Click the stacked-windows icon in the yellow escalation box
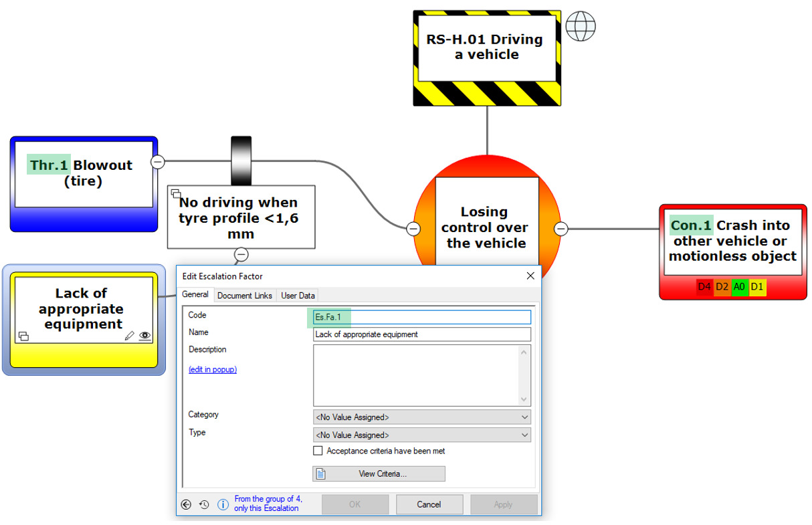This screenshot has width=812, height=525. [23, 336]
